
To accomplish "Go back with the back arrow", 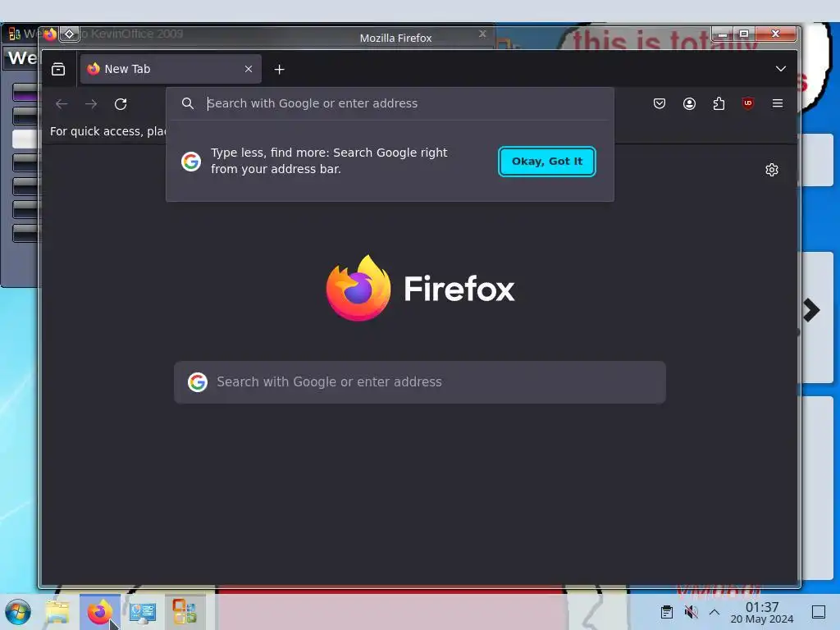I will 62,104.
